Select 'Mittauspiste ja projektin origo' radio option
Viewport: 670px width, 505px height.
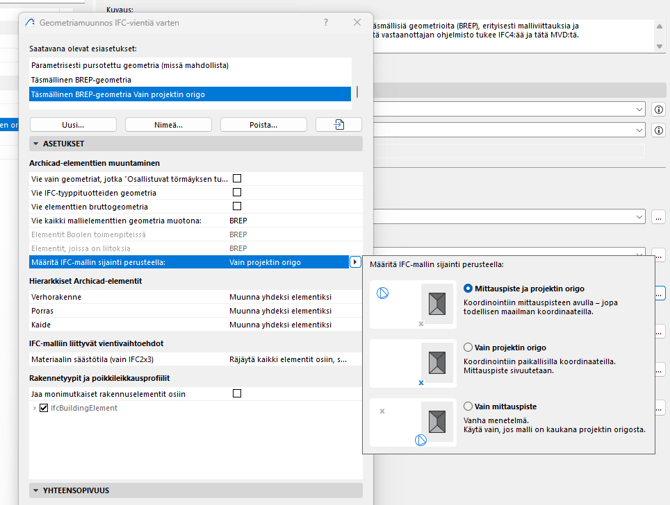pos(468,289)
